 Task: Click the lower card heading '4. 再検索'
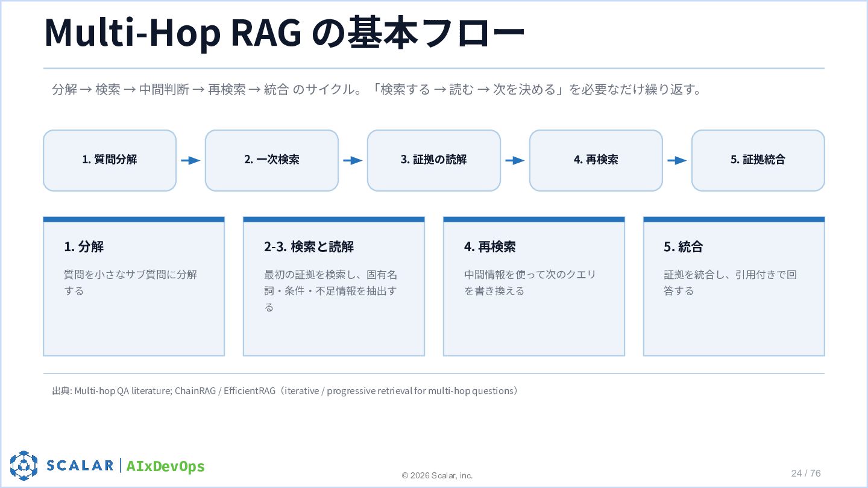pos(489,246)
